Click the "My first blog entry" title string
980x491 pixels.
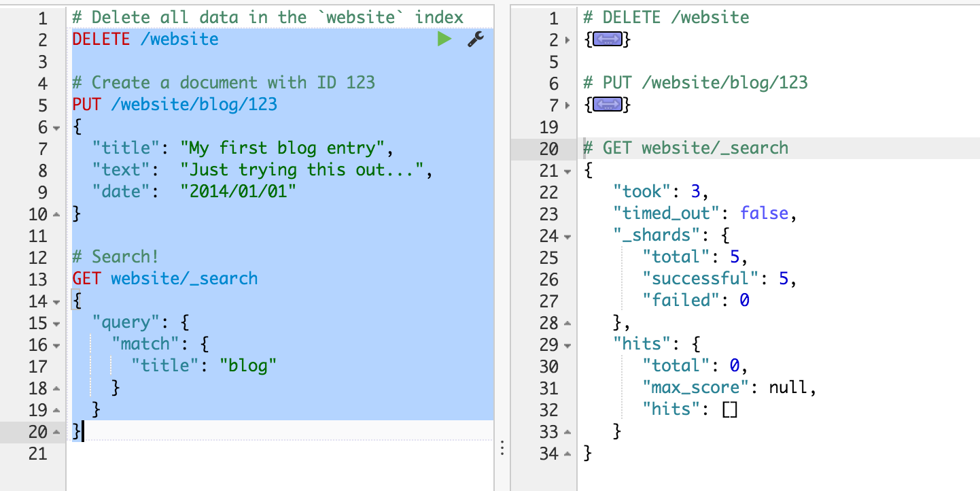coord(286,148)
